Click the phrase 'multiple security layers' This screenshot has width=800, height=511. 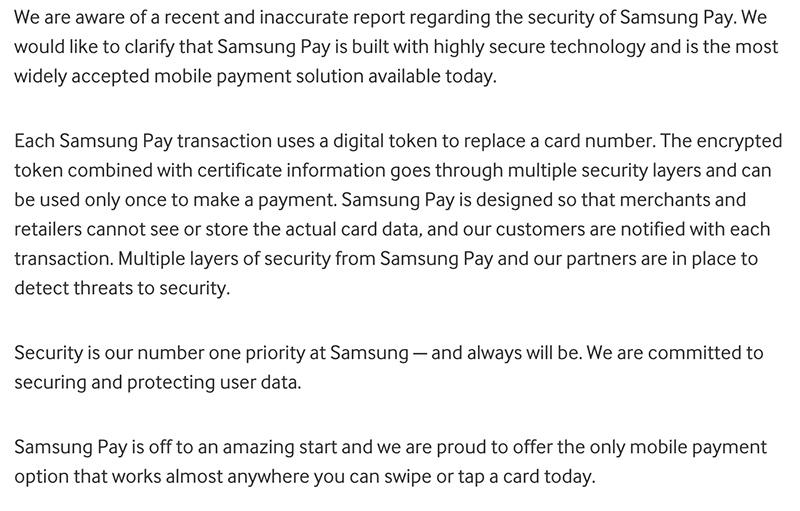pyautogui.click(x=604, y=171)
